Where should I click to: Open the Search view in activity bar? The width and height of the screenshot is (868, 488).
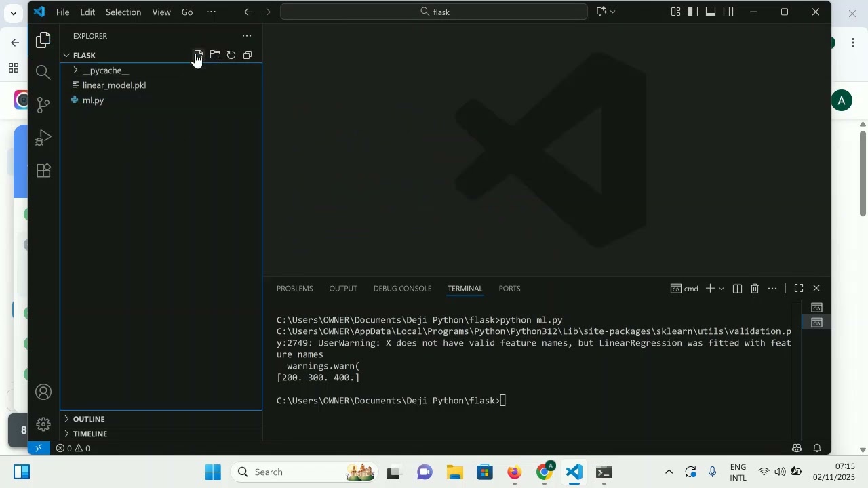pos(43,73)
